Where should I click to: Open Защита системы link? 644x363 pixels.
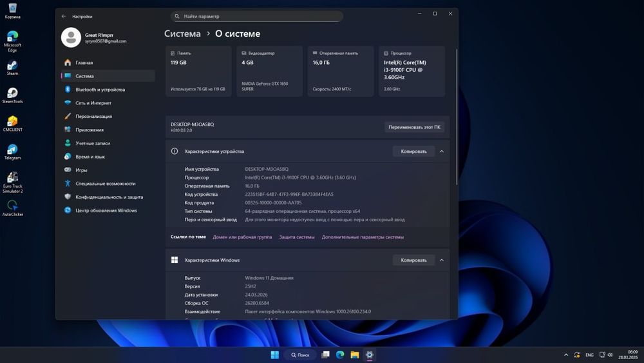click(x=297, y=237)
